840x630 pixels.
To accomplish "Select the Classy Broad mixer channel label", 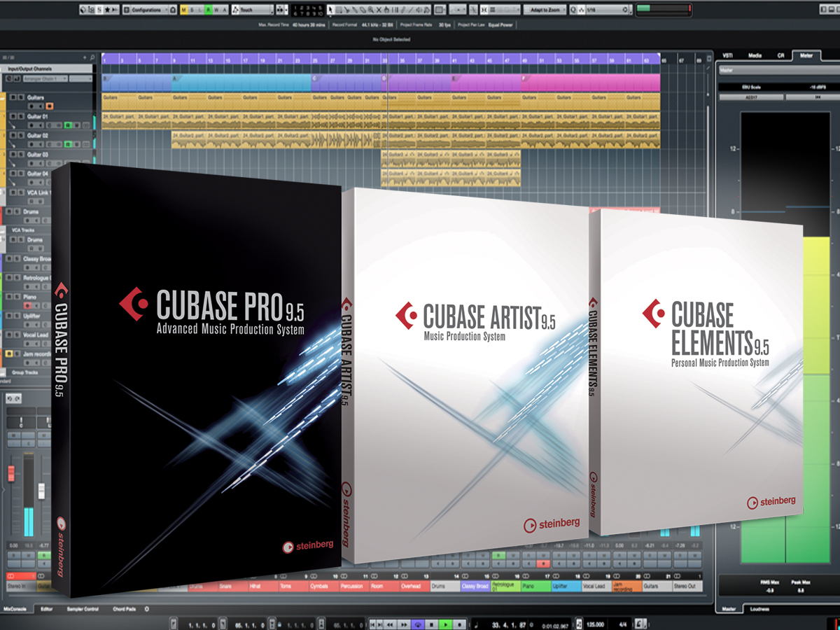I will (x=475, y=586).
